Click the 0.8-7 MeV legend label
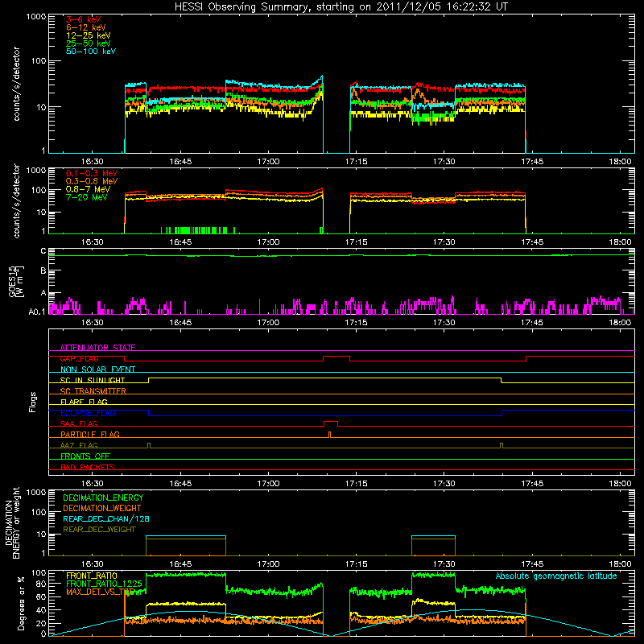644x644 pixels. point(89,189)
